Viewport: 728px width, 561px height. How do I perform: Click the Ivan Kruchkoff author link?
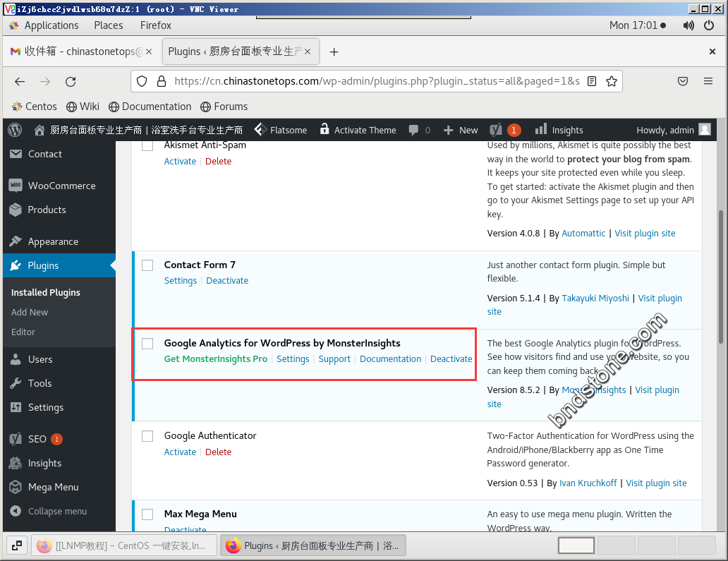[588, 483]
